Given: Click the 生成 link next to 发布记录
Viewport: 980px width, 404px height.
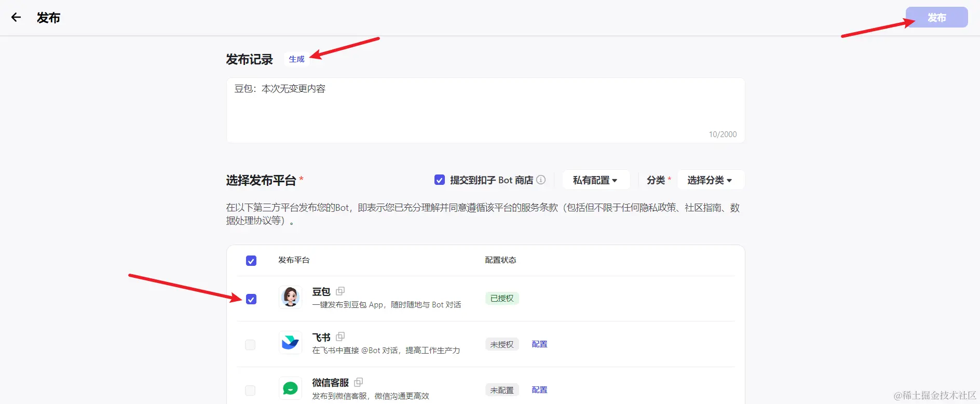Looking at the screenshot, I should click(296, 59).
